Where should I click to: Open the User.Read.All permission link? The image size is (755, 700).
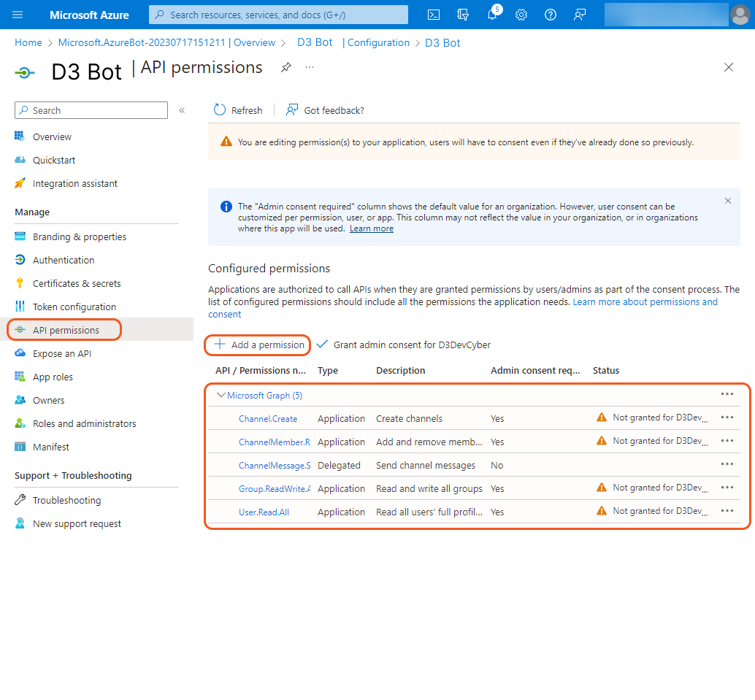(x=264, y=512)
